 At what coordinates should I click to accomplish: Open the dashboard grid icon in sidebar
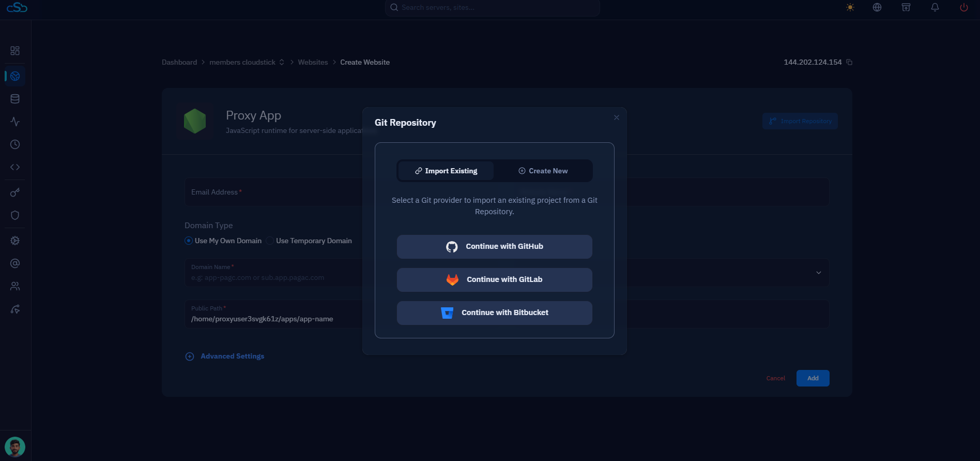pos(15,51)
